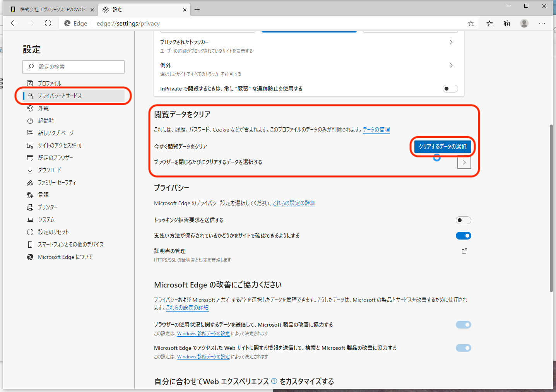Expand 例外 chevron
556x392 pixels.
click(451, 65)
